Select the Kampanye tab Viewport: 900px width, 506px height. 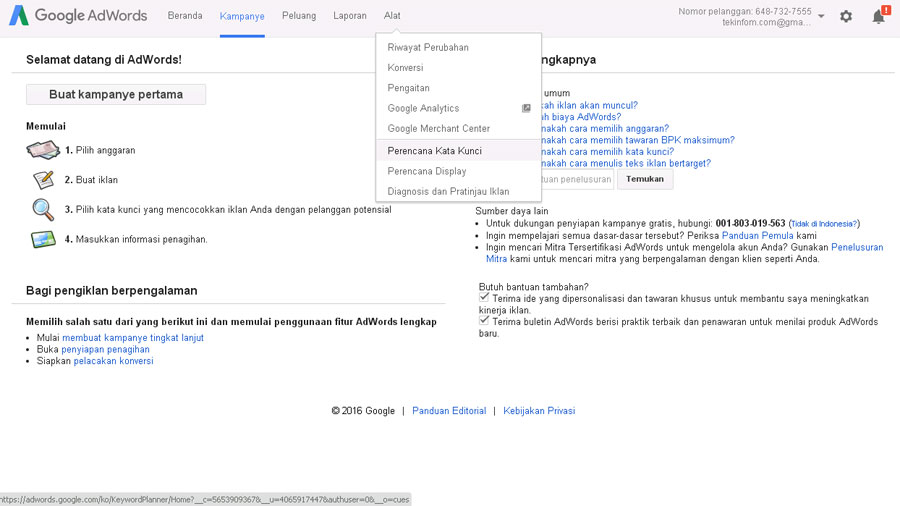[x=242, y=16]
